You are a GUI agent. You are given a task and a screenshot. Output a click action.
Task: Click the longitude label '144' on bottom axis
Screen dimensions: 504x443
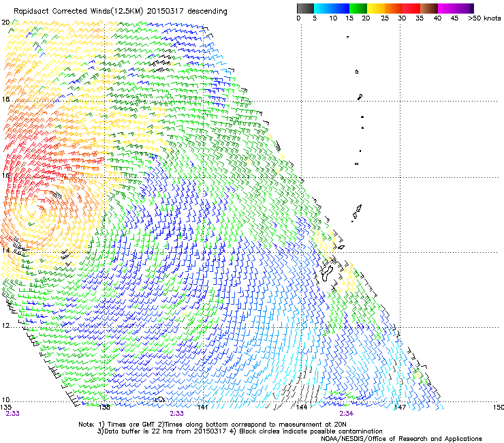click(x=301, y=408)
